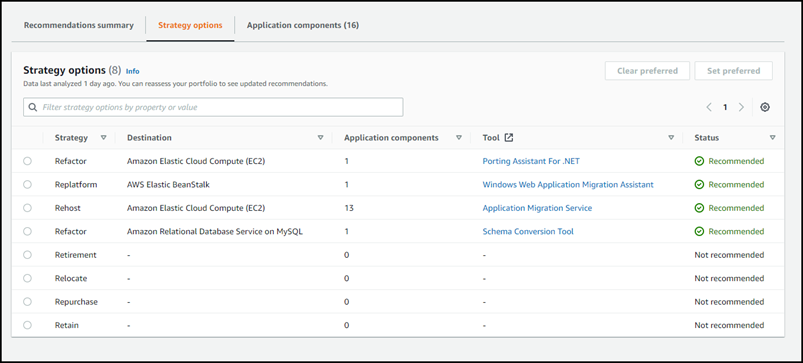This screenshot has height=363, width=803.
Task: Select the Strategy options tab
Action: point(190,25)
